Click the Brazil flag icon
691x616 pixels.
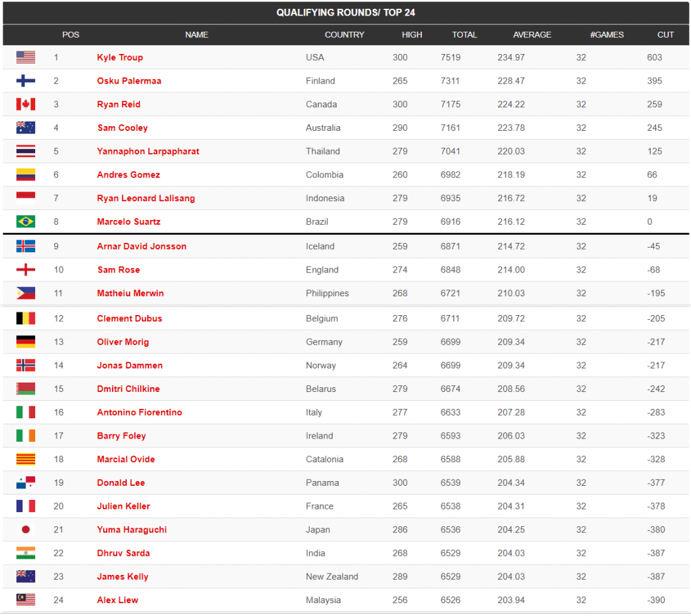click(26, 221)
